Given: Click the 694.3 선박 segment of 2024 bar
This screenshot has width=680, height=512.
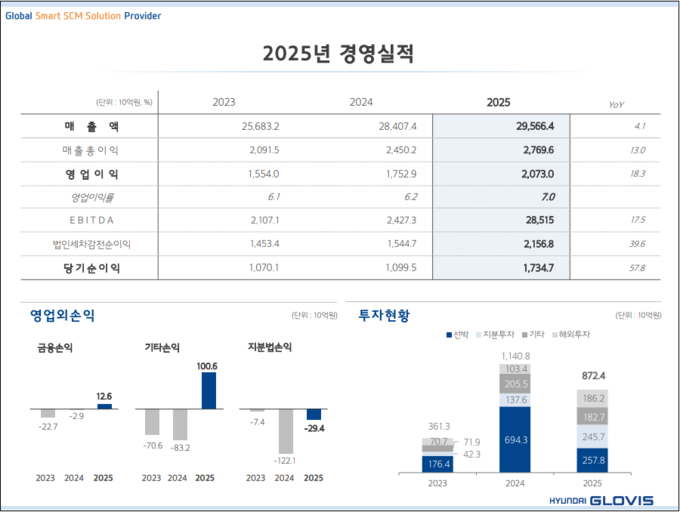Looking at the screenshot, I should pos(514,439).
